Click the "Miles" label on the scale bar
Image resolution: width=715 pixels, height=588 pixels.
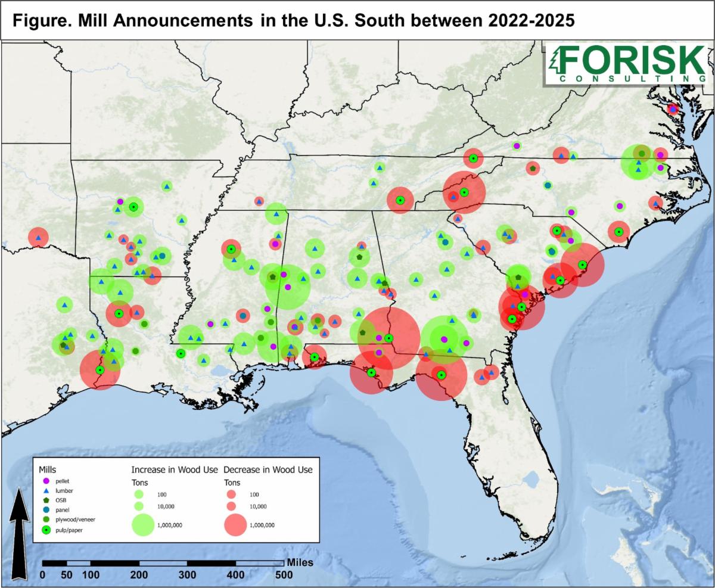(300, 562)
